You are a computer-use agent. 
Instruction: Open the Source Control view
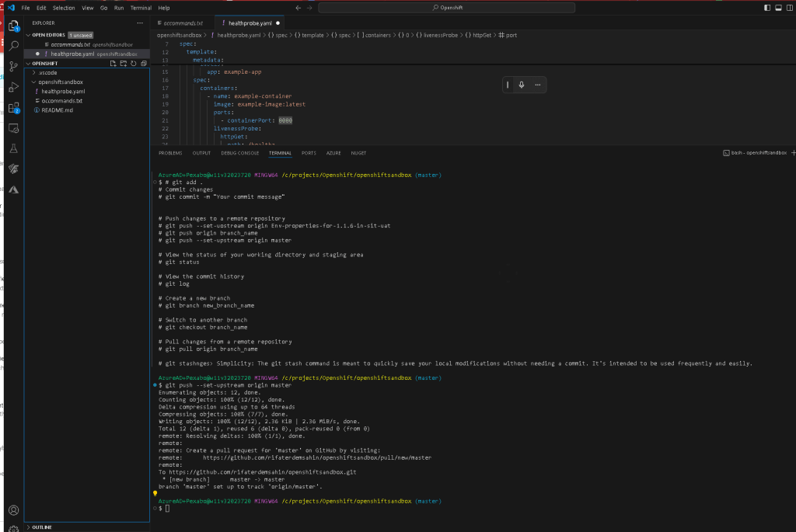tap(14, 67)
